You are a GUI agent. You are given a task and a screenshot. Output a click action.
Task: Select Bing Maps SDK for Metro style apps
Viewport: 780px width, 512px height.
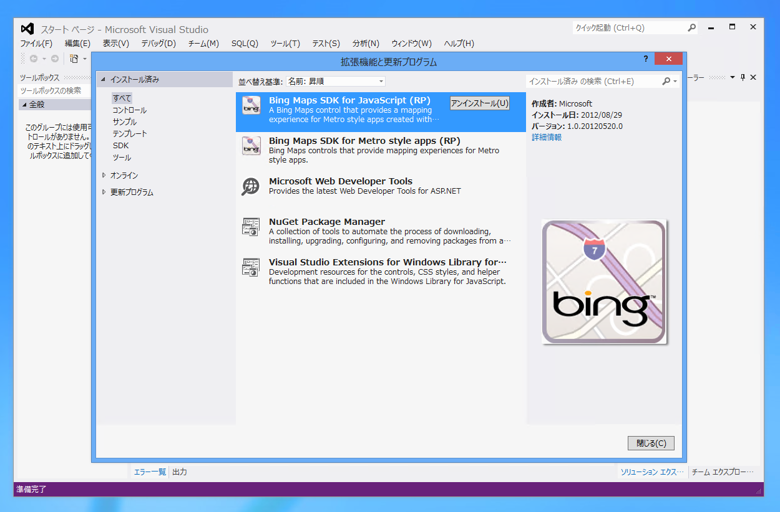tap(381, 150)
